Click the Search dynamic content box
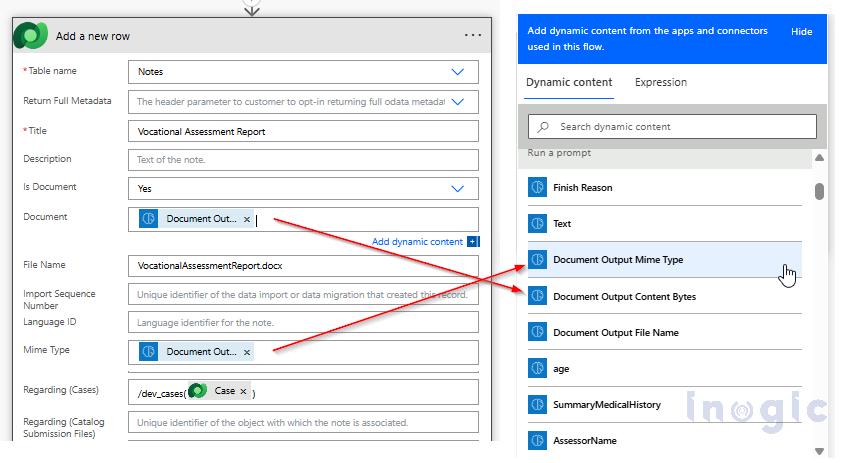This screenshot has height=463, width=844. point(672,127)
